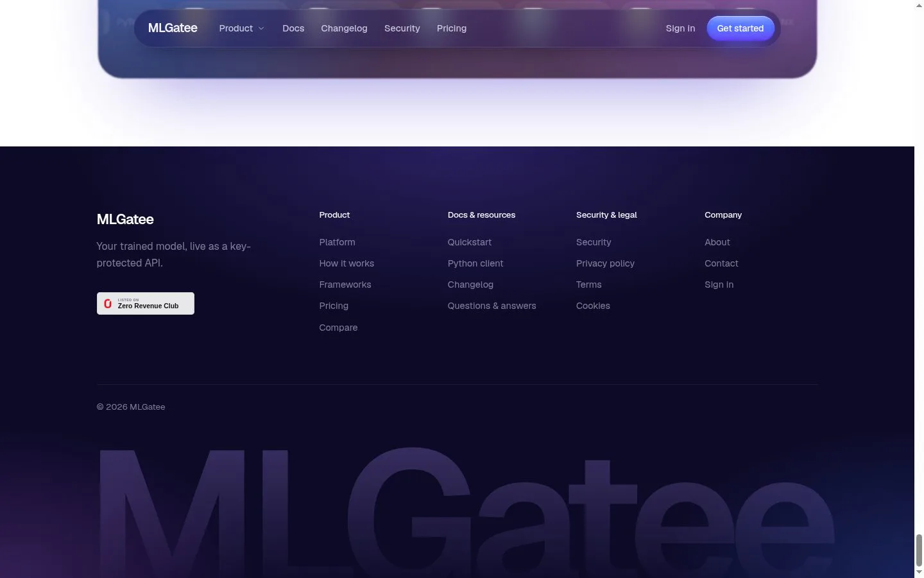This screenshot has height=578, width=924.
Task: Click the MLGatee logo in the navbar
Action: coord(173,28)
